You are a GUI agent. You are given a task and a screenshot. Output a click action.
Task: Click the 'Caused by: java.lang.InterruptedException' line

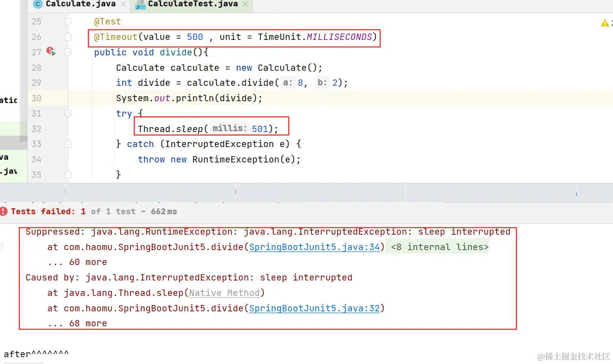coord(189,277)
